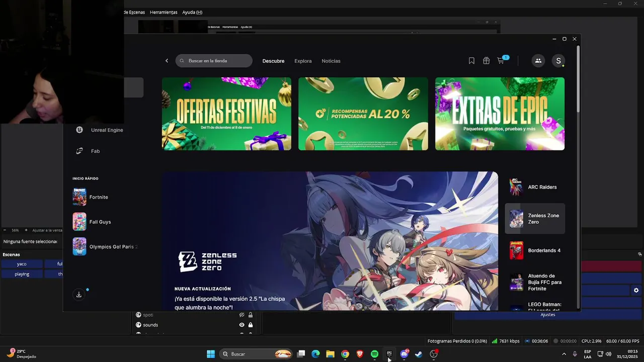Open the Epic downloads icon
Screen dimensions: 644x362
(79, 295)
